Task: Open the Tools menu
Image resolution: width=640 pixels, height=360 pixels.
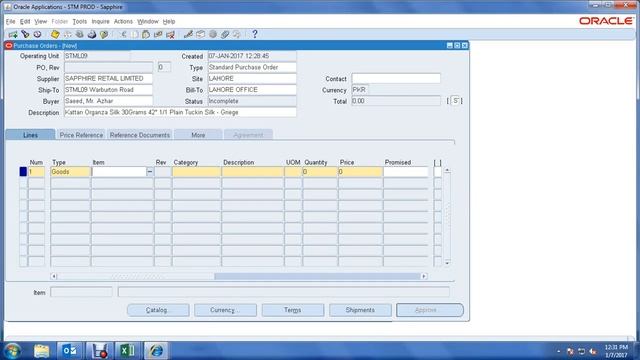Action: click(x=80, y=21)
